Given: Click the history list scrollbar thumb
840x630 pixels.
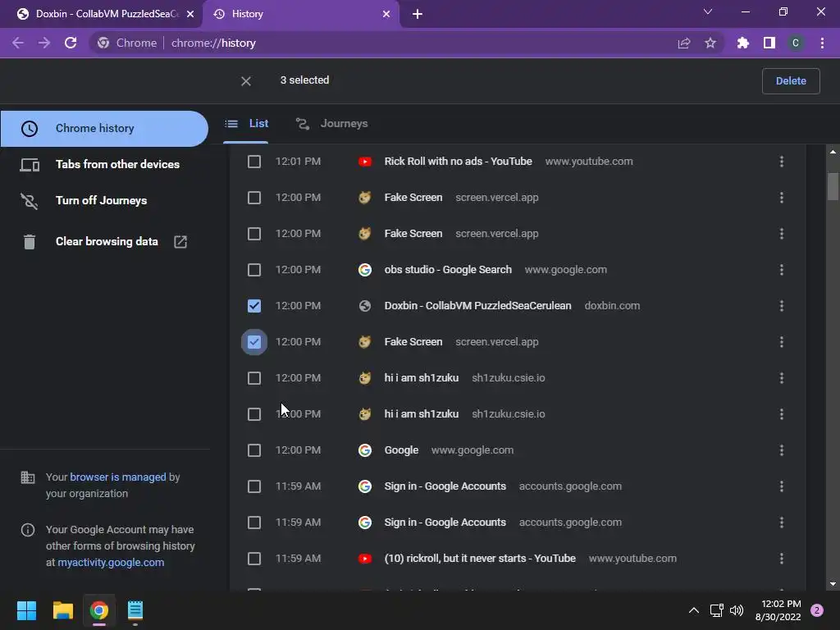Looking at the screenshot, I should tap(833, 186).
